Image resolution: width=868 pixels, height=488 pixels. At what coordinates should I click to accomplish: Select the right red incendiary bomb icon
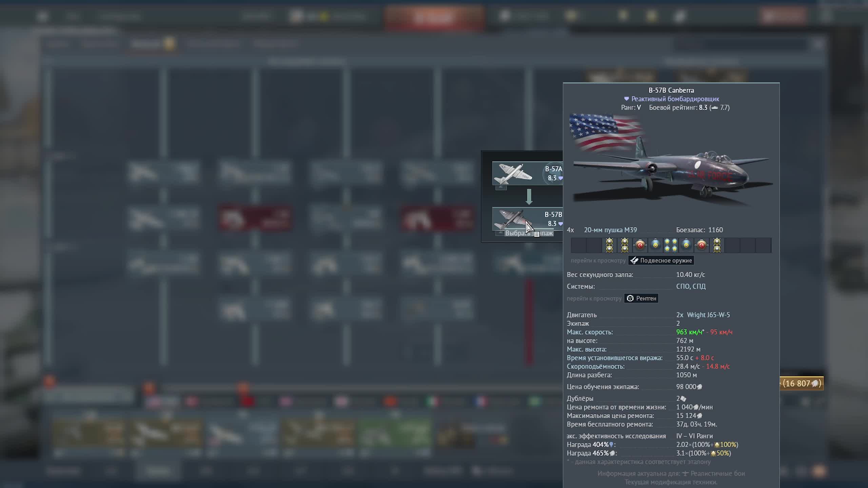pos(702,245)
